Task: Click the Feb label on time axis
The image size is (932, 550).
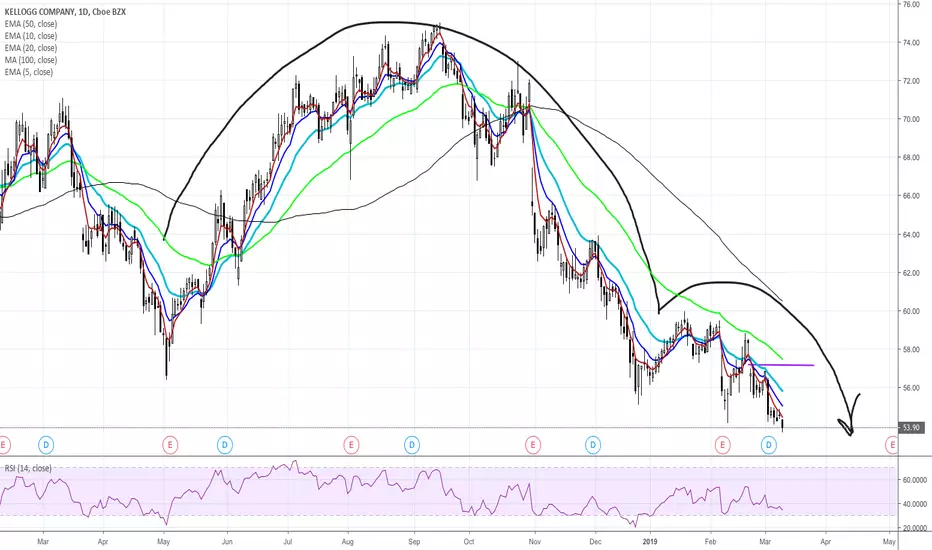Action: [x=710, y=542]
